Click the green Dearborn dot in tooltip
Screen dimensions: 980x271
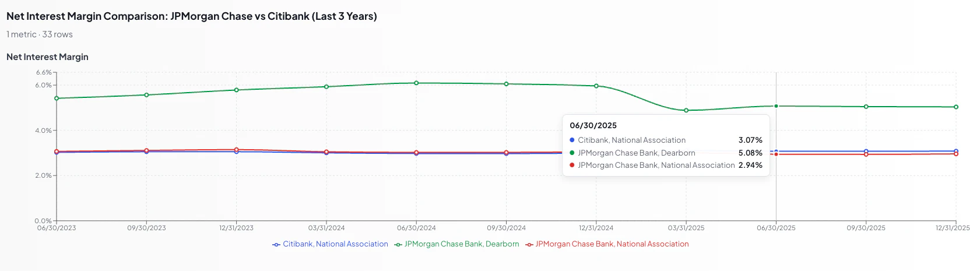click(x=572, y=153)
